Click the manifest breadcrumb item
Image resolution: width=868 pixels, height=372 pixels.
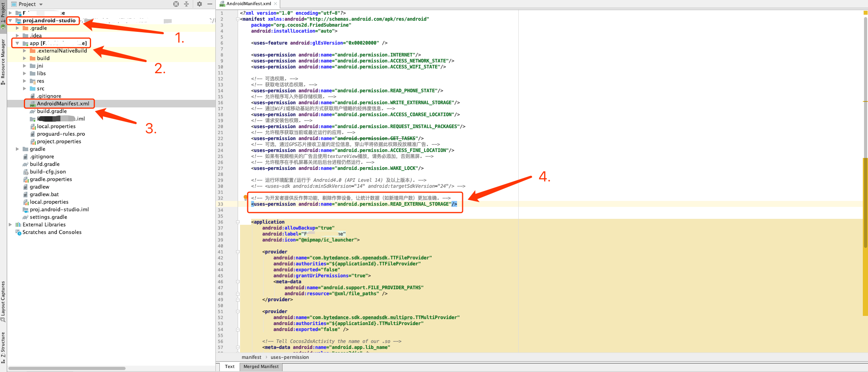click(x=252, y=357)
